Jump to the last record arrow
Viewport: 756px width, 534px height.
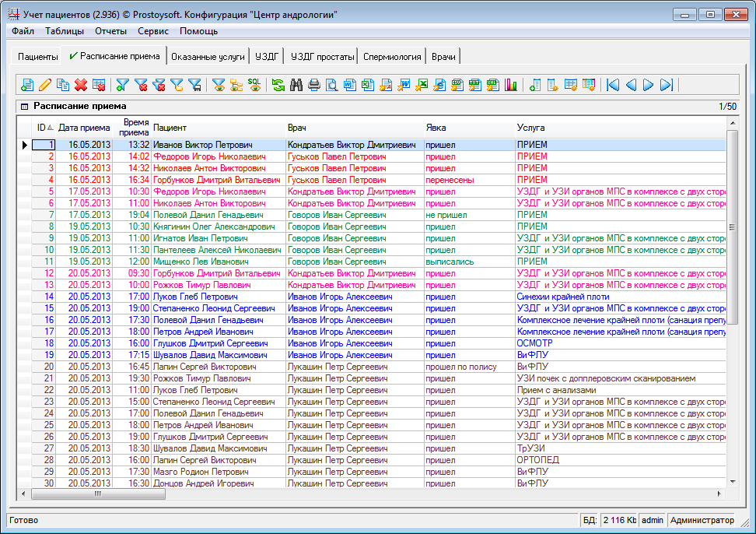(667, 85)
